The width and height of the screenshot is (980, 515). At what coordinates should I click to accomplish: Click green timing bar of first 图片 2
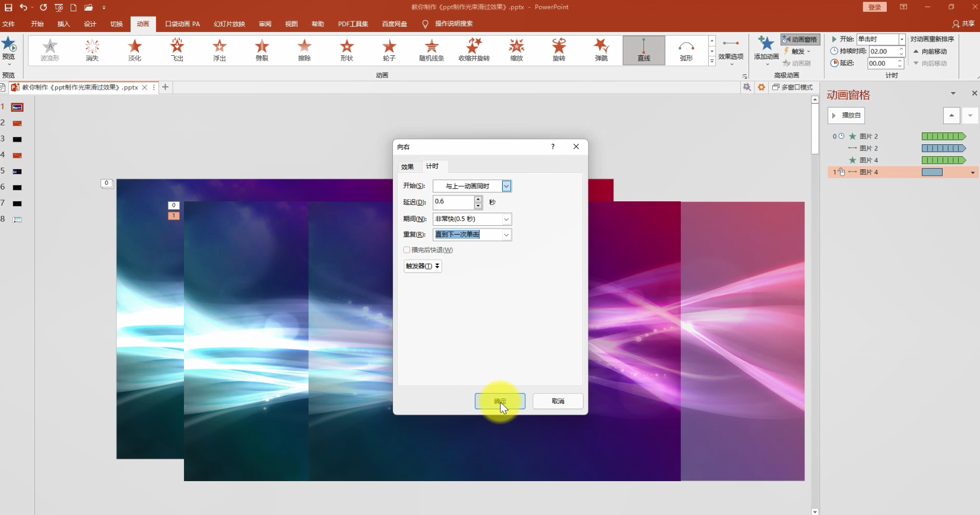tap(944, 137)
